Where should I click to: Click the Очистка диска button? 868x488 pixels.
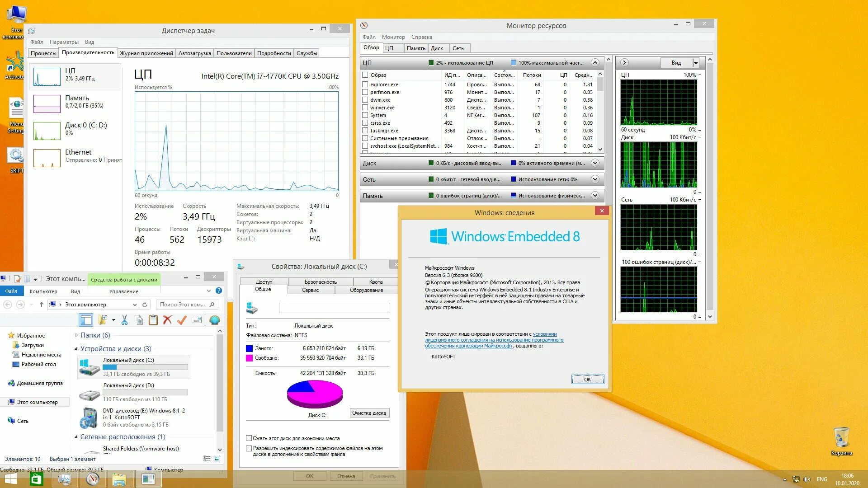(x=369, y=413)
